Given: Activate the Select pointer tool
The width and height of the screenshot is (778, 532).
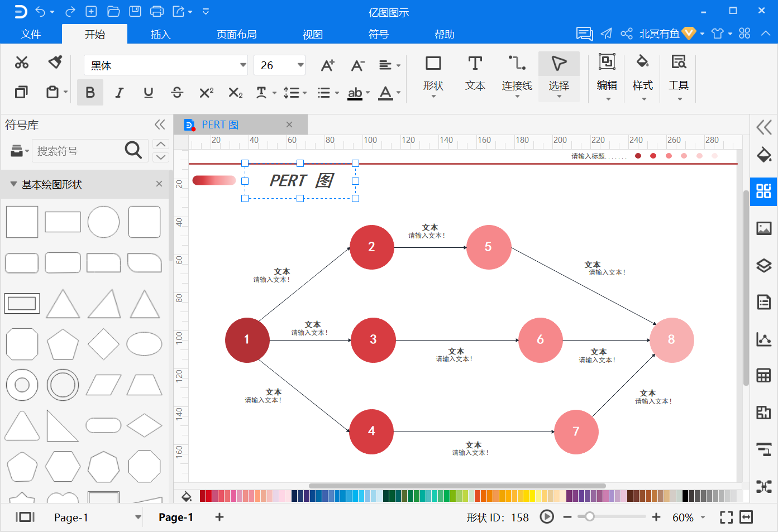Looking at the screenshot, I should (x=559, y=76).
